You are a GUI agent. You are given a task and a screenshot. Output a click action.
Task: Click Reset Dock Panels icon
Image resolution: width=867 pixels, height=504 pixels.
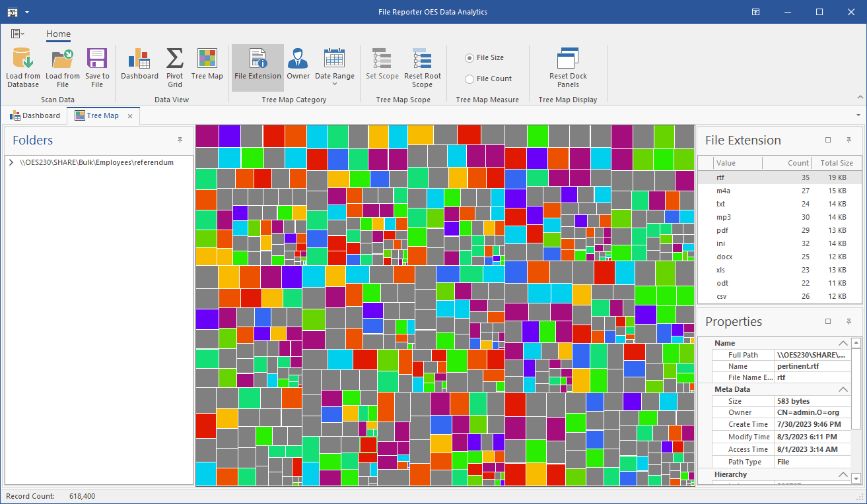568,59
